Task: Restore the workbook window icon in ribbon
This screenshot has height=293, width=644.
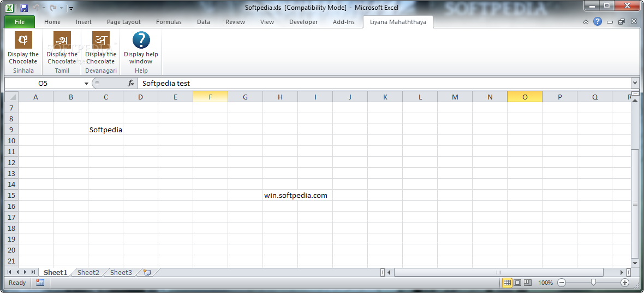Action: [621, 22]
